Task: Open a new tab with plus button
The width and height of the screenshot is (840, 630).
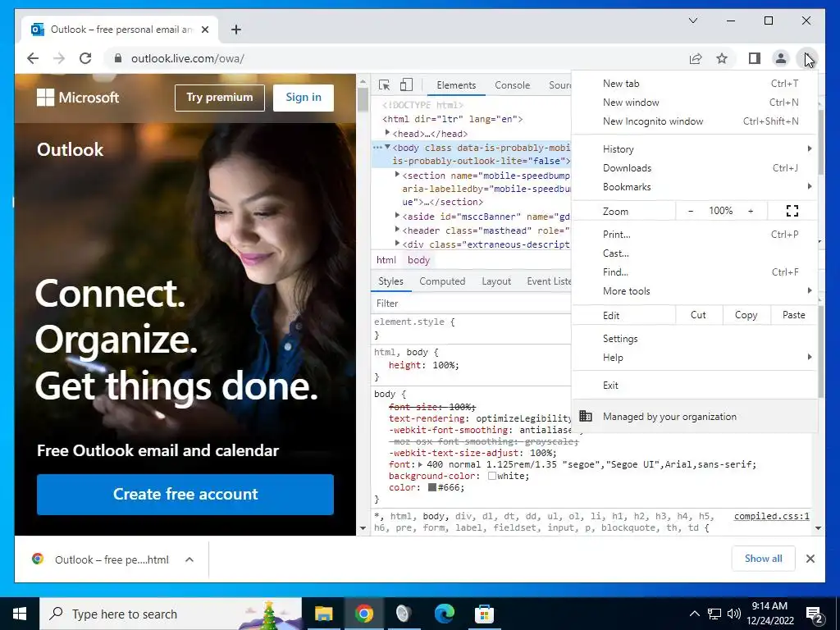Action: [235, 30]
